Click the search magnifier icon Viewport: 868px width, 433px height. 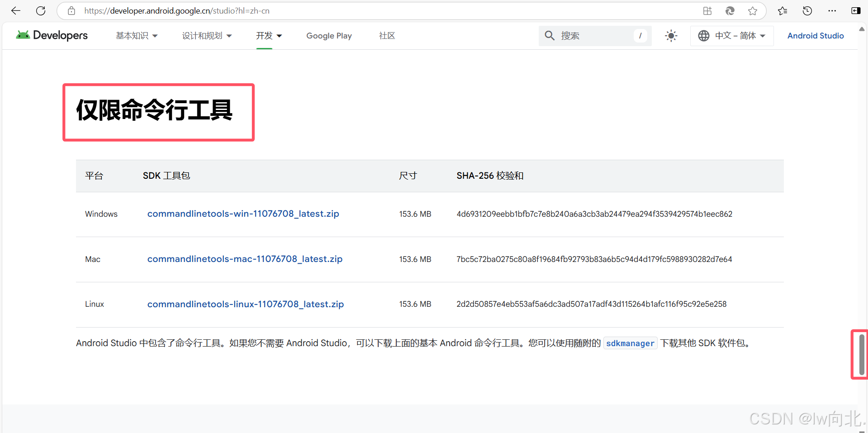tap(550, 36)
